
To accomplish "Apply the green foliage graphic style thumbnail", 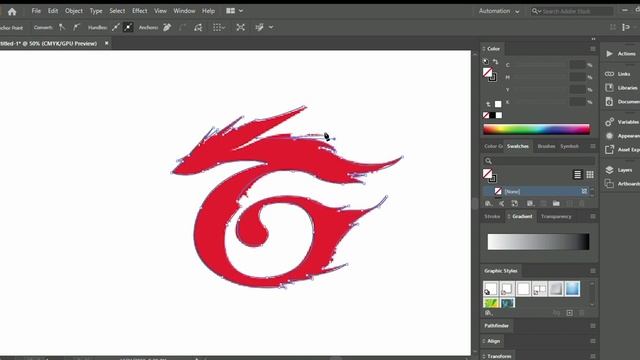I will (x=491, y=303).
